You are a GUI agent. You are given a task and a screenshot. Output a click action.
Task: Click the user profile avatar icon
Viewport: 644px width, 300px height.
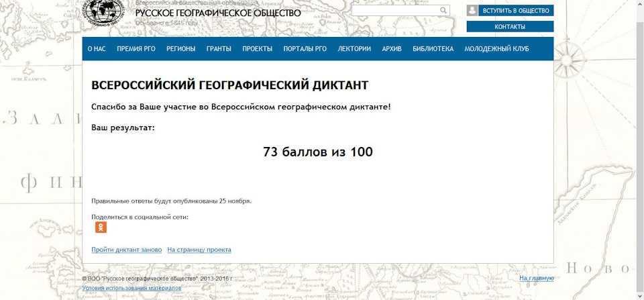click(472, 10)
